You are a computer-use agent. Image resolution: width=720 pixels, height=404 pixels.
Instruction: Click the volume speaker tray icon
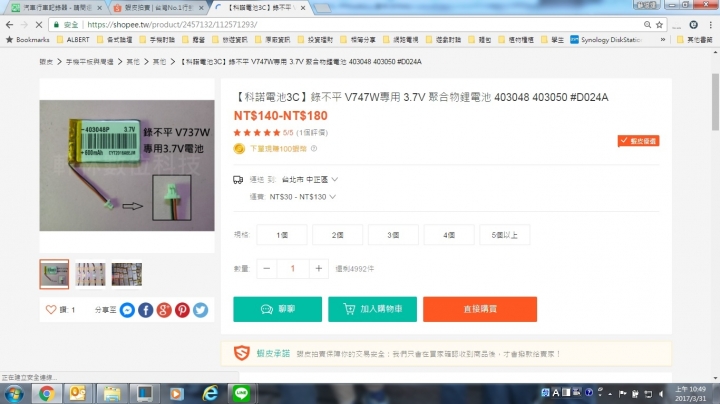[x=661, y=394]
